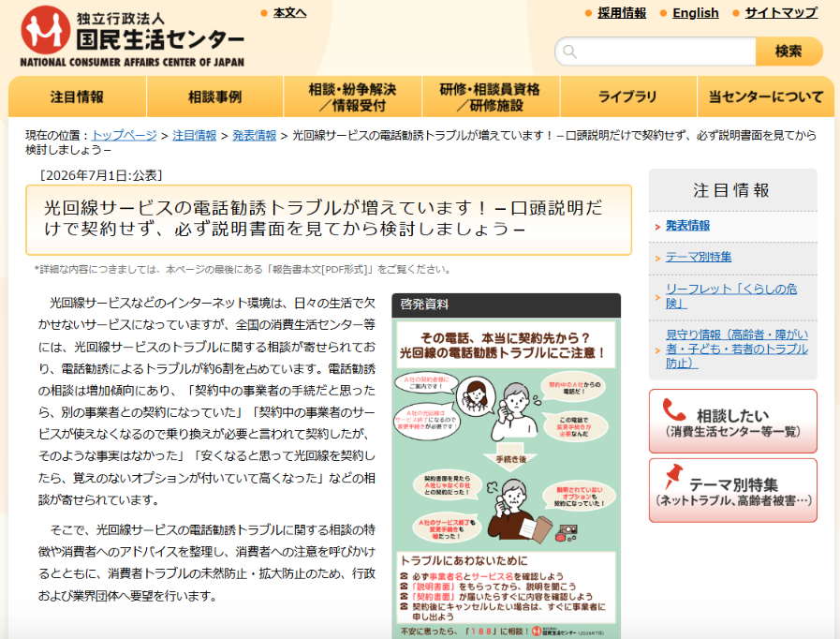The width and height of the screenshot is (840, 639).
Task: Open the 採用情報 link
Action: 622,13
